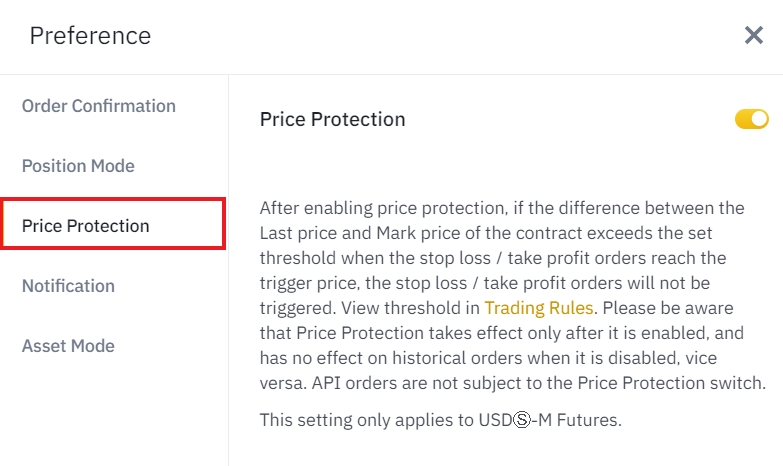Switch to the Position Mode tab
The height and width of the screenshot is (466, 783).
tap(78, 166)
